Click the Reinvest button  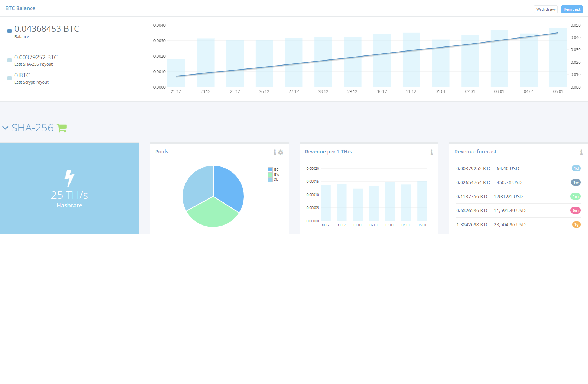[572, 9]
